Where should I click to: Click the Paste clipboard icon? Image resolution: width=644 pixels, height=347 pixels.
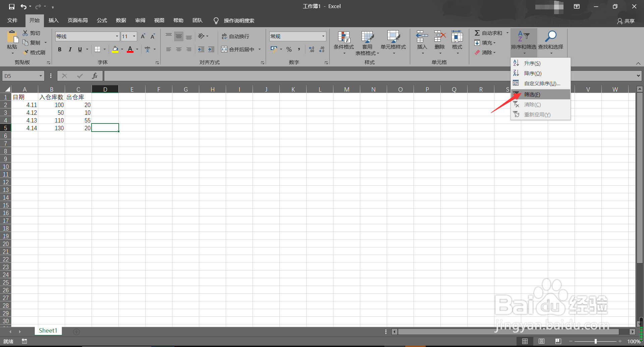12,37
